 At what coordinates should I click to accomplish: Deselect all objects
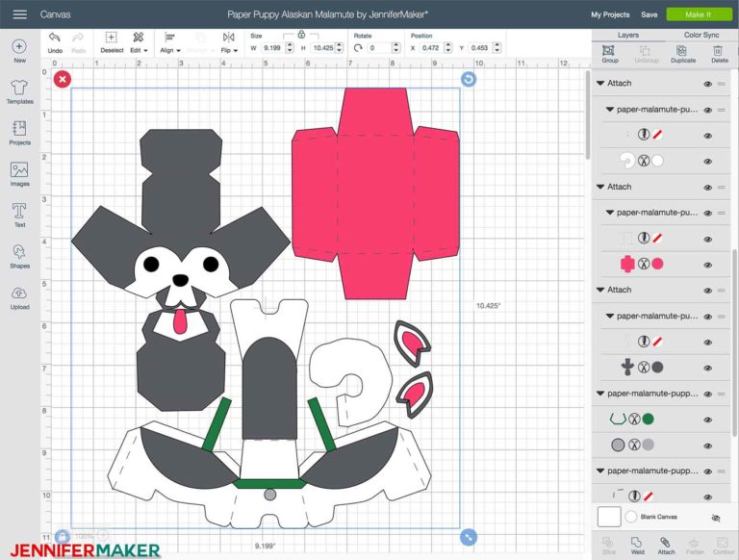[112, 42]
